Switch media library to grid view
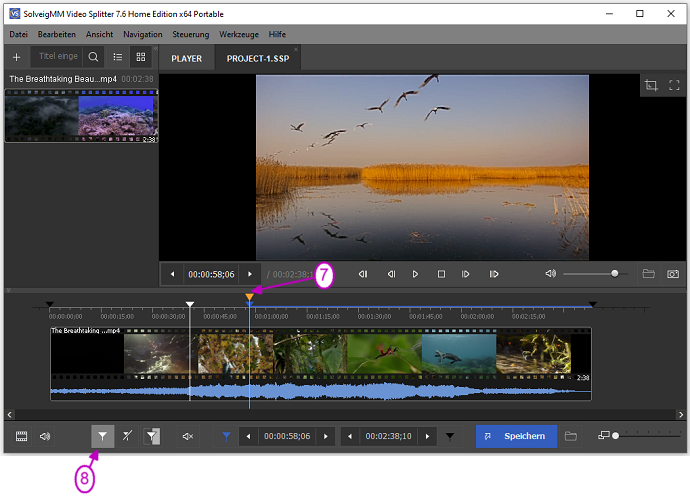 pos(141,57)
